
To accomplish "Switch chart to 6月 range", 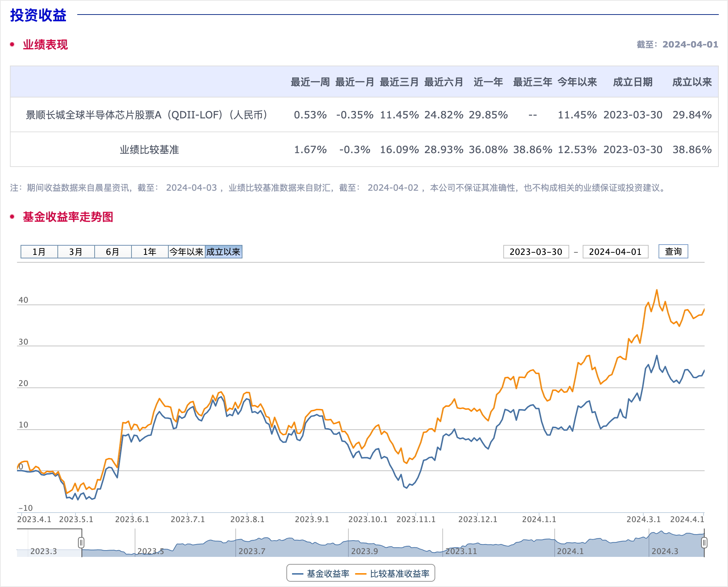I will [113, 252].
